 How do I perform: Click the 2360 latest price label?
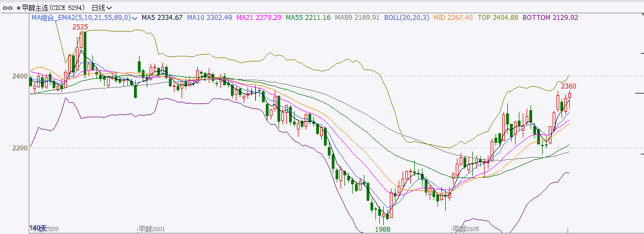point(569,86)
